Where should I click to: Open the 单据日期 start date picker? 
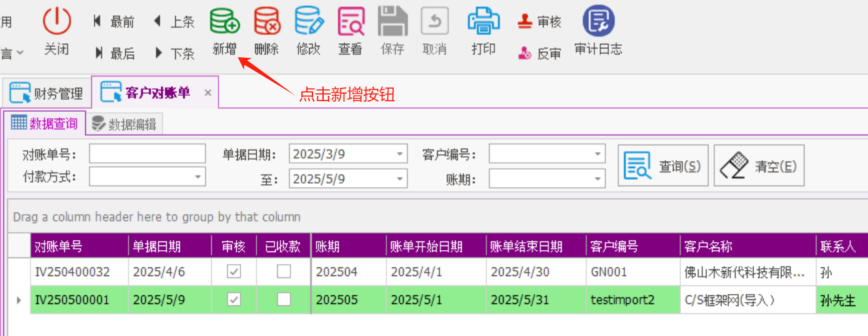click(x=400, y=154)
